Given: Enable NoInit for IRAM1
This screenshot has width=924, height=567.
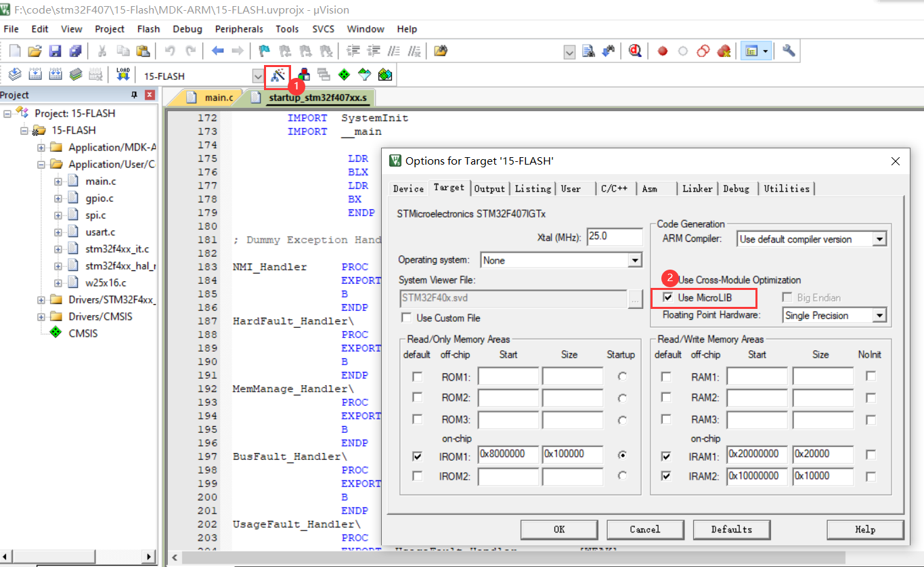Looking at the screenshot, I should (x=871, y=455).
